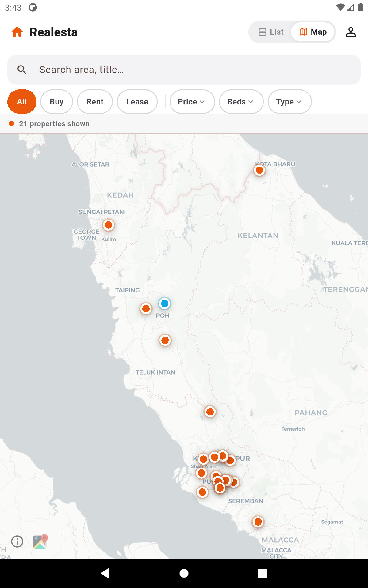The width and height of the screenshot is (368, 588).
Task: Select the All filter chip
Action: coord(22,102)
